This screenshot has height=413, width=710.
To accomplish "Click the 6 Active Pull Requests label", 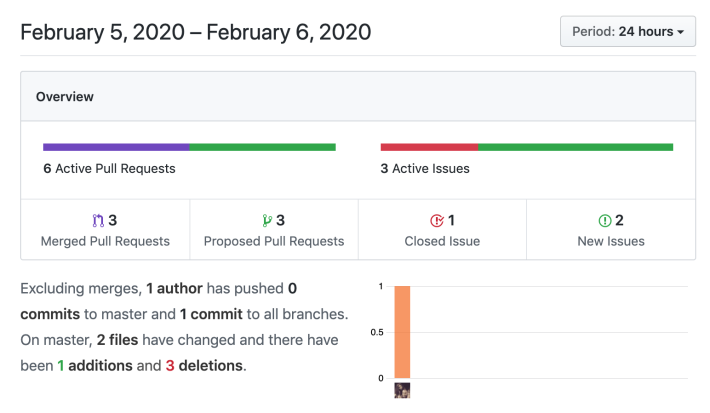I will [x=109, y=168].
